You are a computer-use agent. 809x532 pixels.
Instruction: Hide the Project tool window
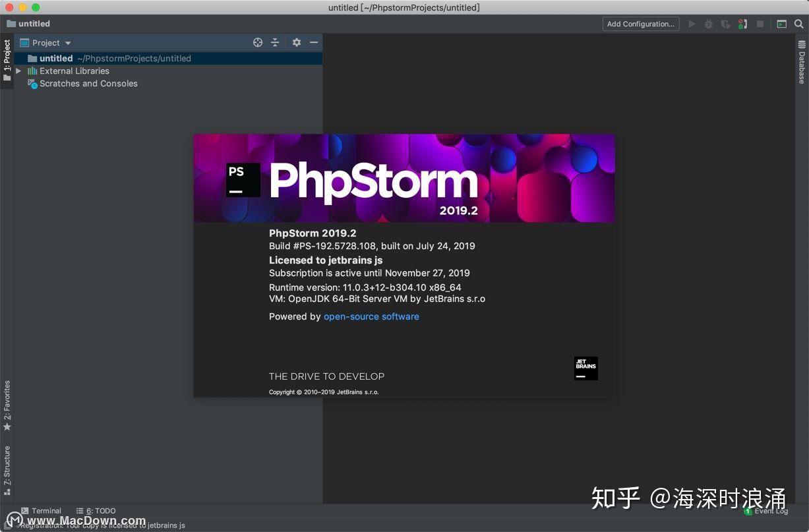point(313,42)
